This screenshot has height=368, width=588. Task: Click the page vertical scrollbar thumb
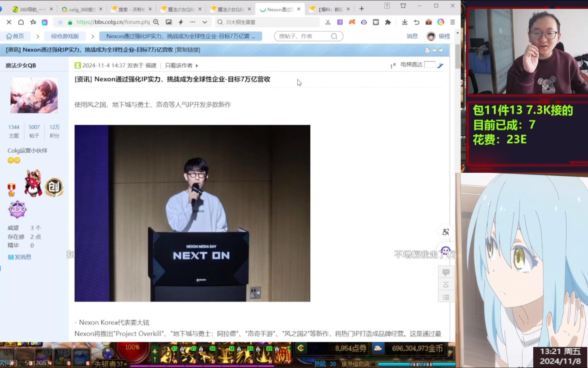click(x=458, y=56)
